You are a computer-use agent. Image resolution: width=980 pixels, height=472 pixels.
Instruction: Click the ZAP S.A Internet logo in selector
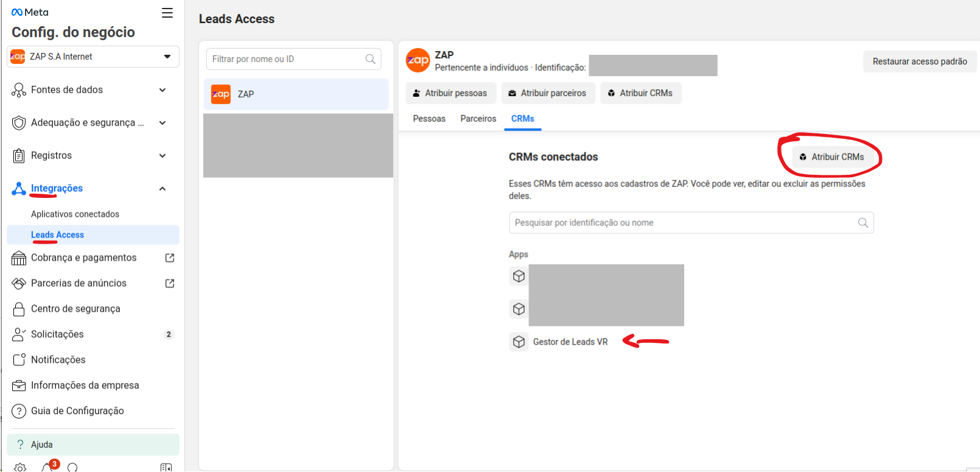click(x=18, y=57)
